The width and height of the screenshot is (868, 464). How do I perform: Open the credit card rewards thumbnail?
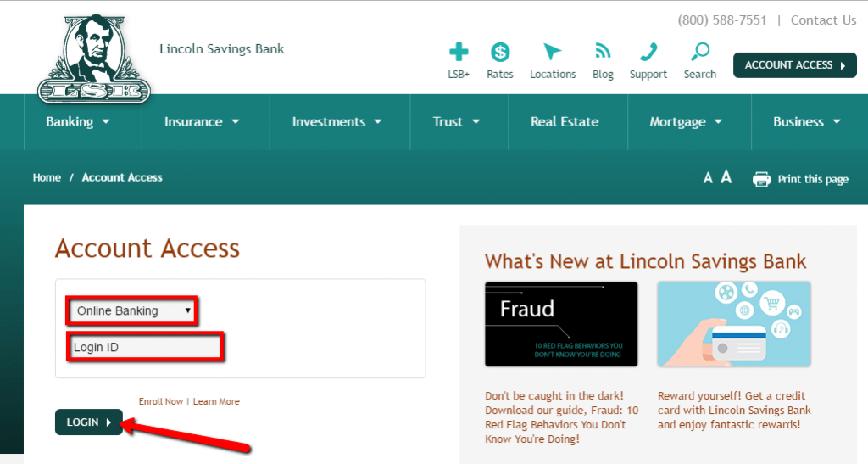click(734, 324)
